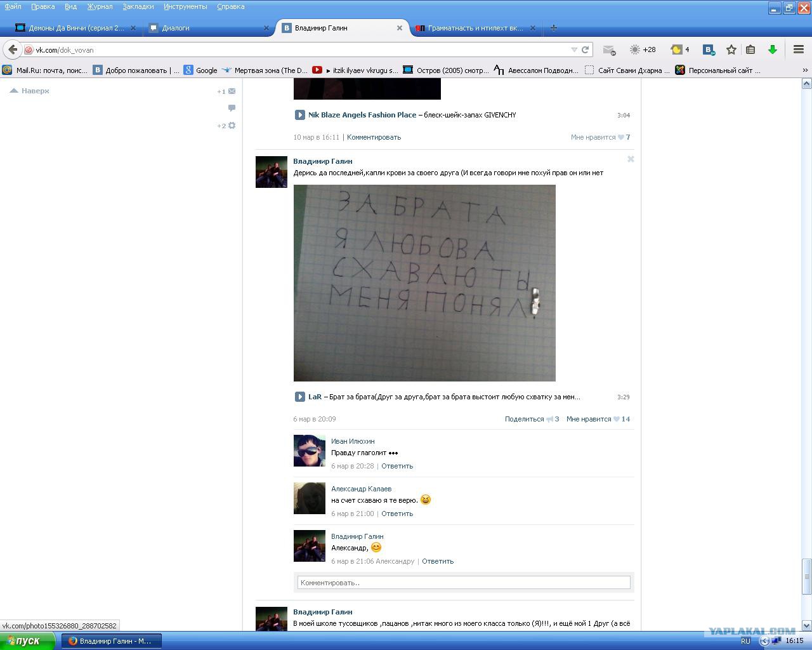The width and height of the screenshot is (812, 650).
Task: Go back with the browser back arrow
Action: click(13, 50)
